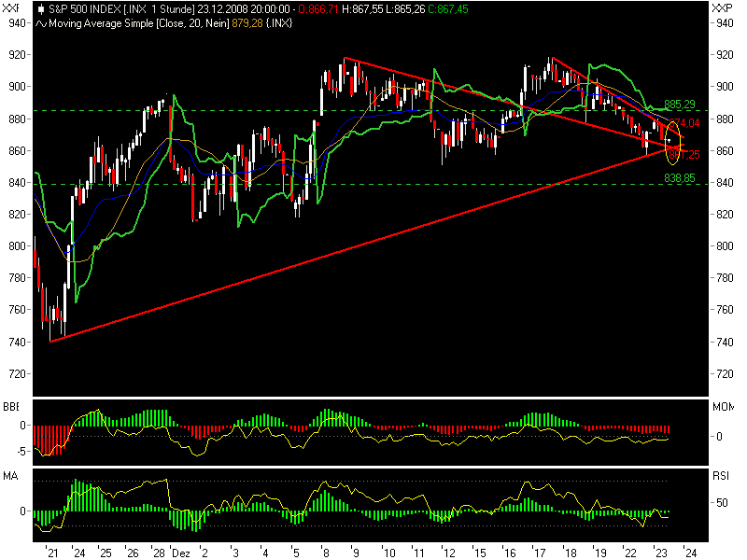Select the XXF marker in the top-left corner
The width and height of the screenshot is (747, 560).
(x=9, y=7)
